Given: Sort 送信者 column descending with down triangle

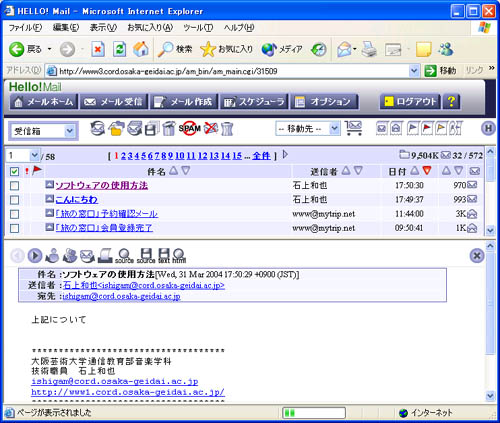Looking at the screenshot, I should click(358, 171).
